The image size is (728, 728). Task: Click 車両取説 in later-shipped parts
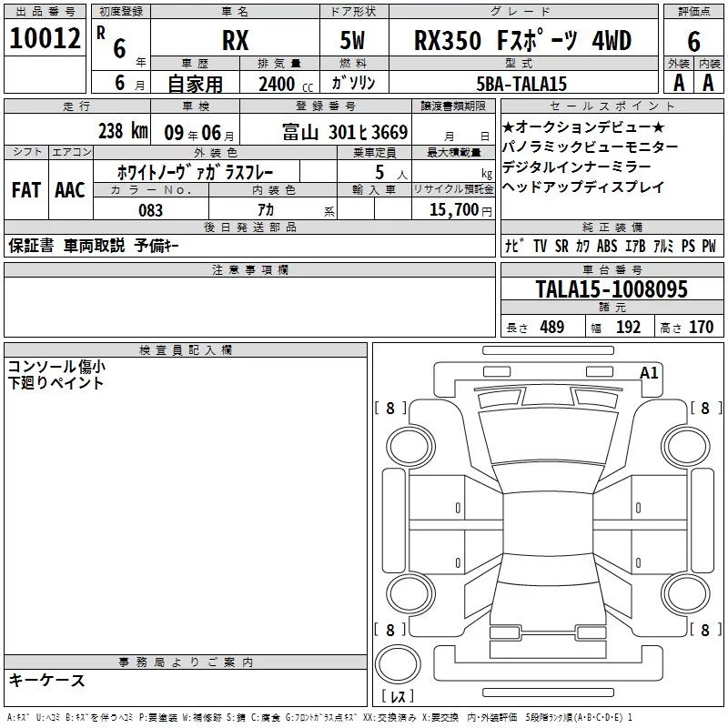95,246
